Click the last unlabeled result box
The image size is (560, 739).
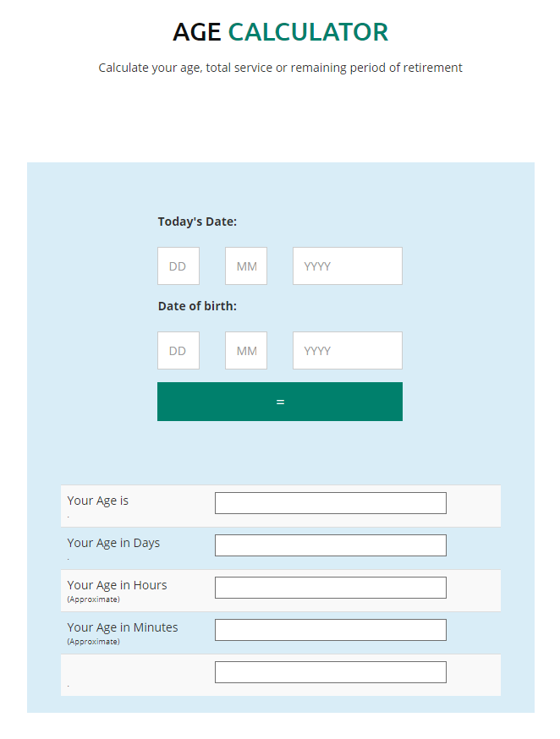(x=330, y=672)
